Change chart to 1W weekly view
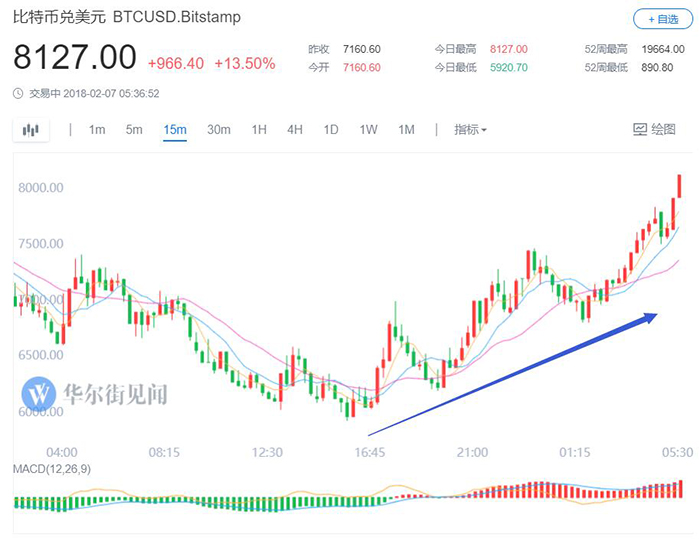This screenshot has width=700, height=541. pos(368,130)
